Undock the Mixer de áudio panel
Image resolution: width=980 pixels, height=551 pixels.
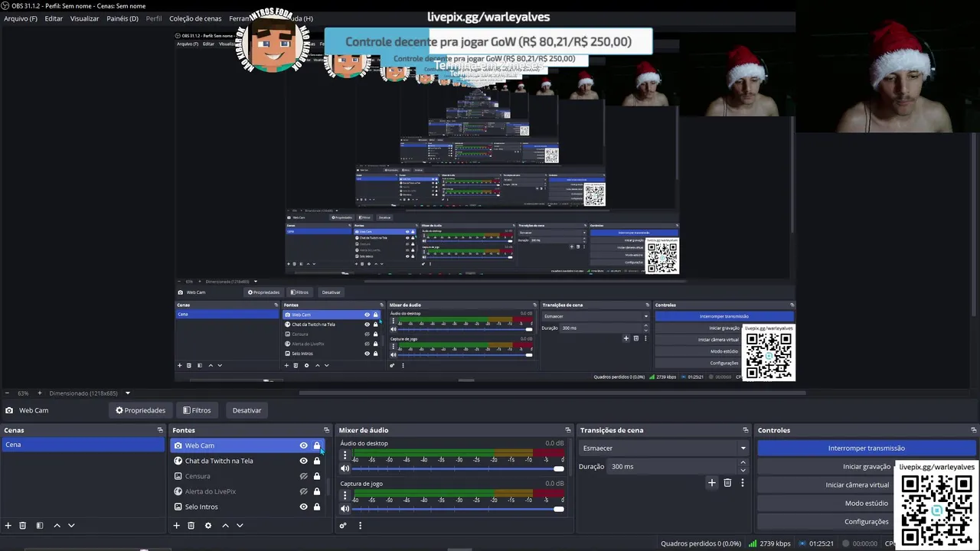coord(567,430)
